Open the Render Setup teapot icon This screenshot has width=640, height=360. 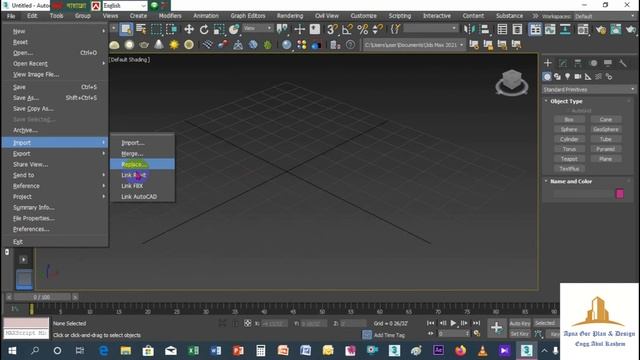(600, 29)
